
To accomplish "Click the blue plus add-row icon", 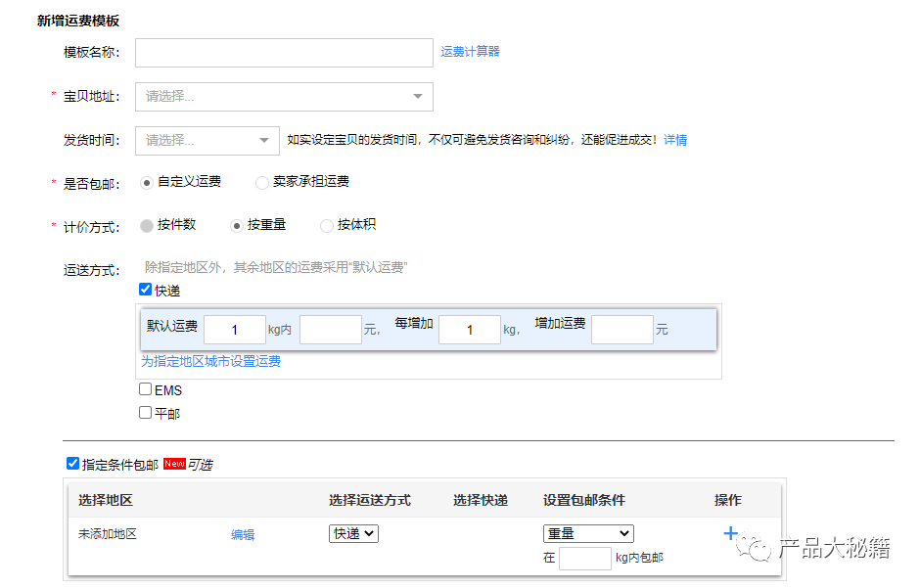I will coord(729,533).
